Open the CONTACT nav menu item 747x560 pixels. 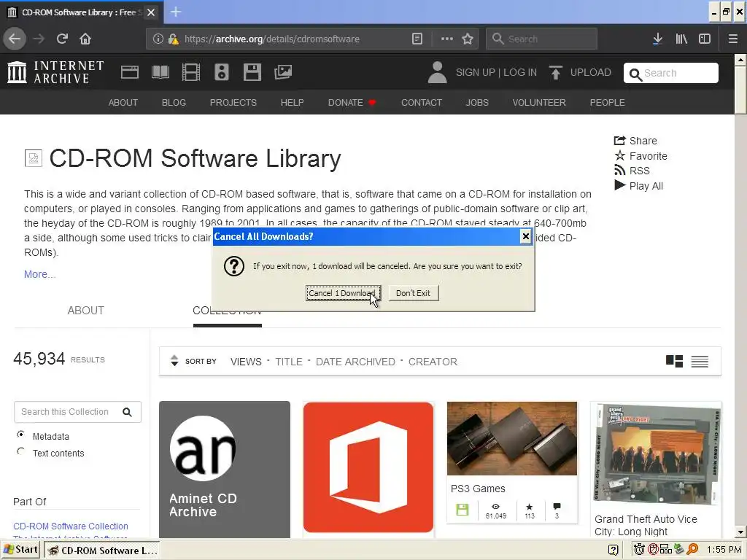click(x=422, y=102)
